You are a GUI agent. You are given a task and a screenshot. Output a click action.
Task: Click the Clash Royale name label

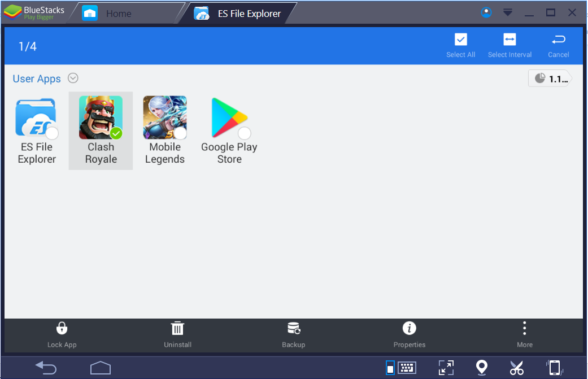pos(101,153)
